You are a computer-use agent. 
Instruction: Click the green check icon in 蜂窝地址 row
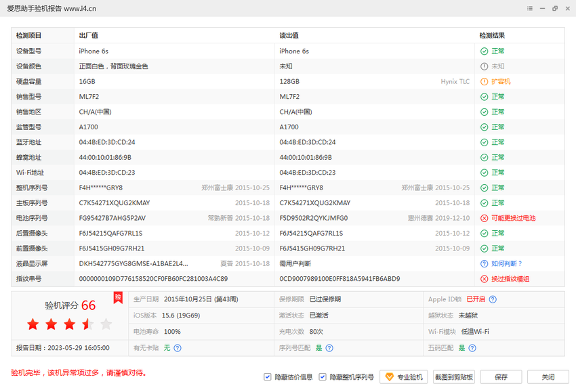484,158
